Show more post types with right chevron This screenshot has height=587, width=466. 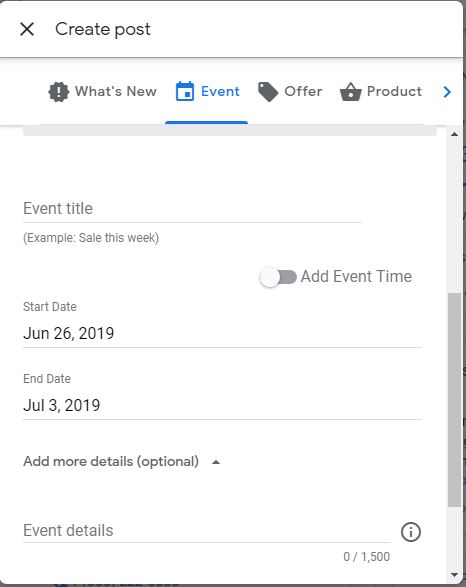point(447,92)
